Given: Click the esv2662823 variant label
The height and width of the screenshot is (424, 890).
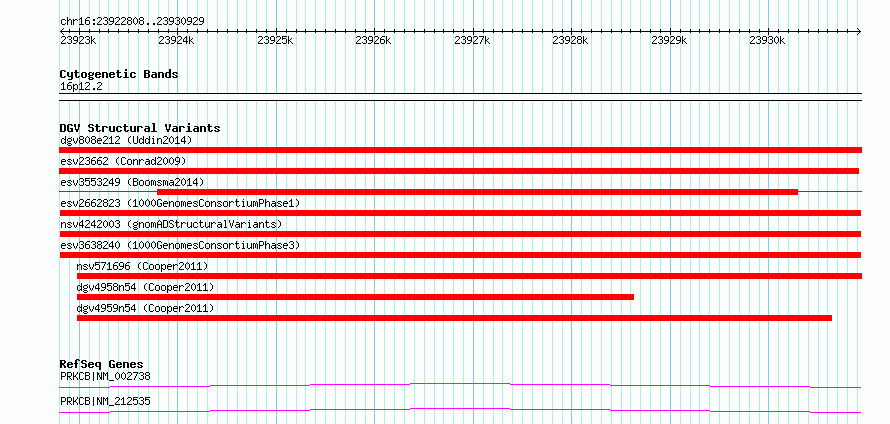Looking at the screenshot, I should tap(180, 203).
